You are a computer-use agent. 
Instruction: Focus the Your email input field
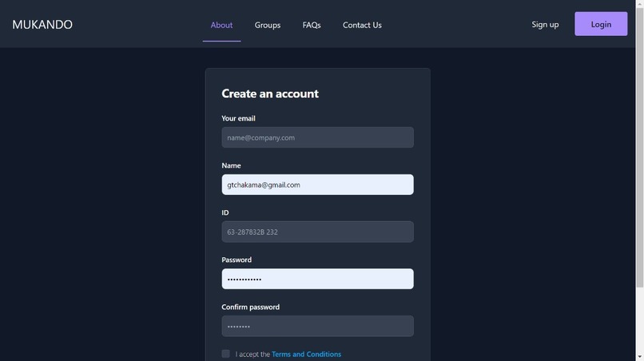tap(317, 137)
